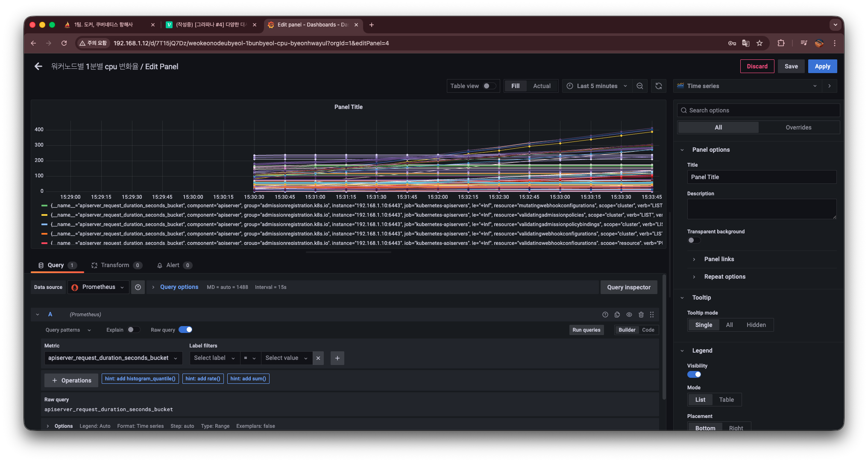
Task: Open the Last 5 minutes time picker
Action: point(597,86)
